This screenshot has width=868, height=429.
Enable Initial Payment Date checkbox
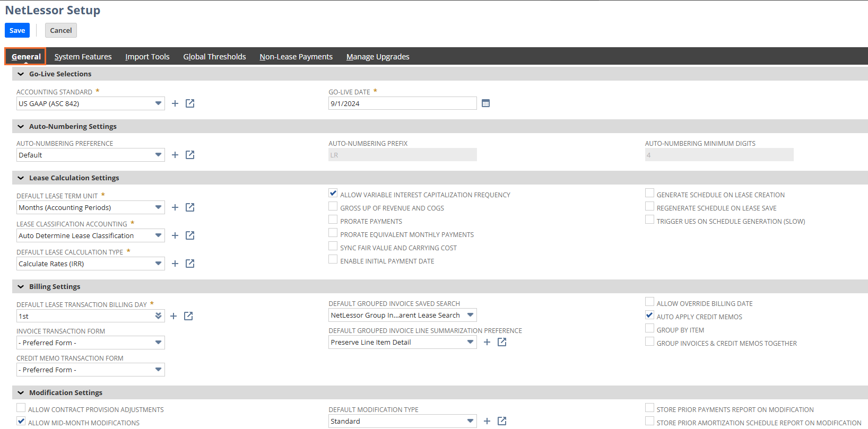coord(333,259)
